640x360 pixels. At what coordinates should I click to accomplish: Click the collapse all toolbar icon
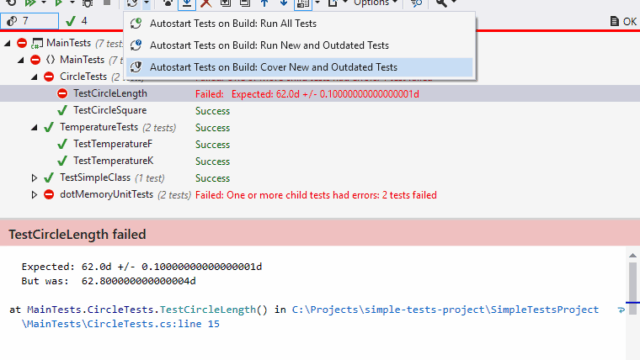click(244, 3)
